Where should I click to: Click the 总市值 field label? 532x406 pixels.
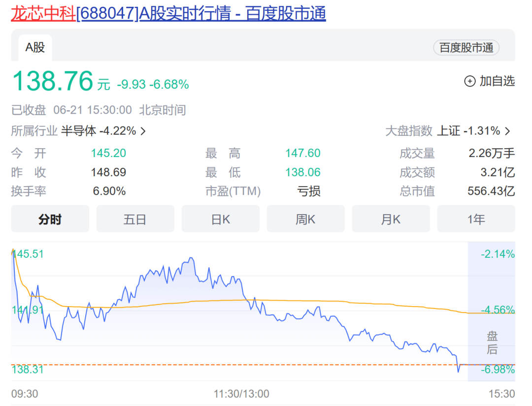[x=417, y=191]
